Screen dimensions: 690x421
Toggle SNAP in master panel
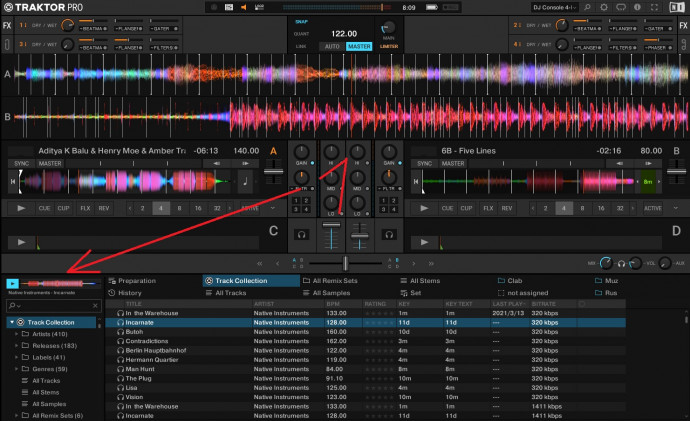pos(301,22)
